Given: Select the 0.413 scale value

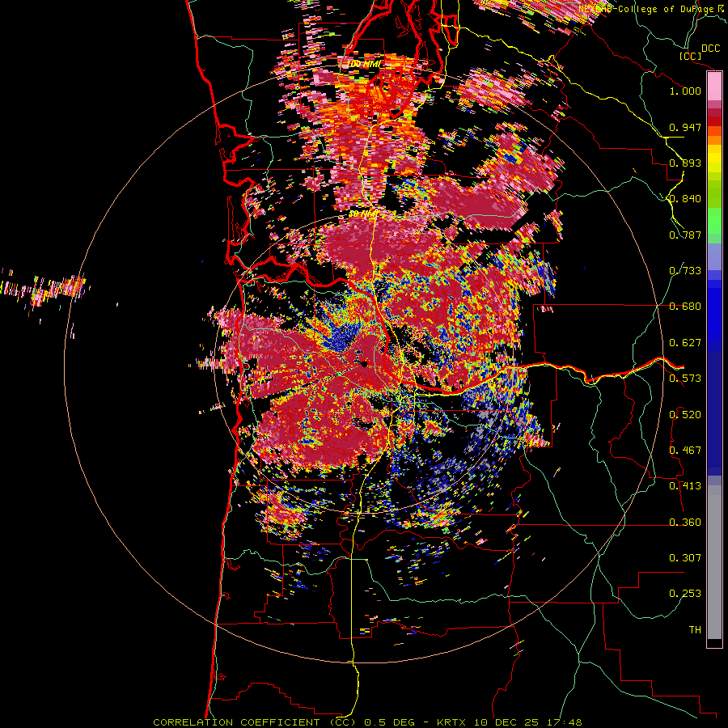Looking at the screenshot, I should point(685,486).
